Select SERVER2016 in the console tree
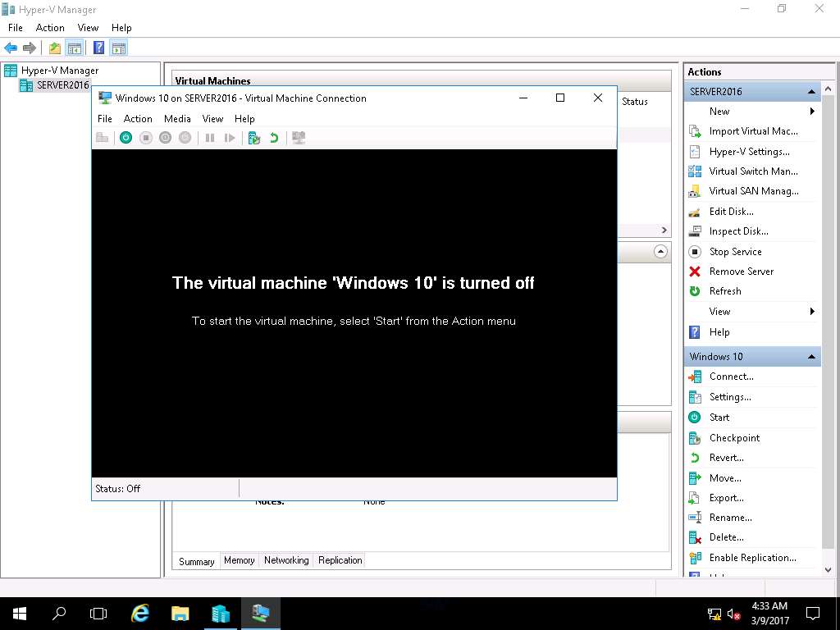 point(62,85)
